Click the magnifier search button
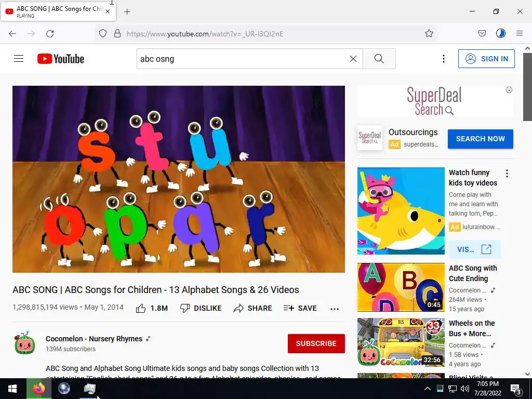Image resolution: width=532 pixels, height=399 pixels. [x=379, y=59]
